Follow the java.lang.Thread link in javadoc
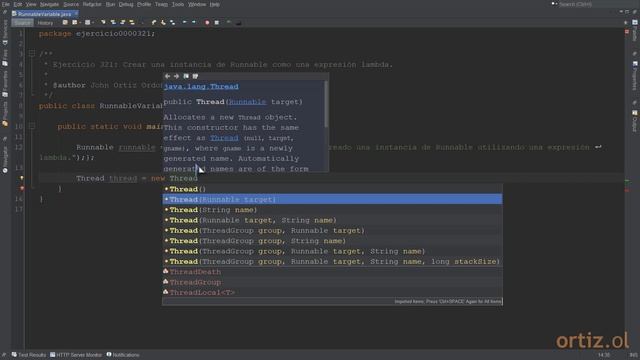This screenshot has height=360, width=640. pyautogui.click(x=201, y=87)
